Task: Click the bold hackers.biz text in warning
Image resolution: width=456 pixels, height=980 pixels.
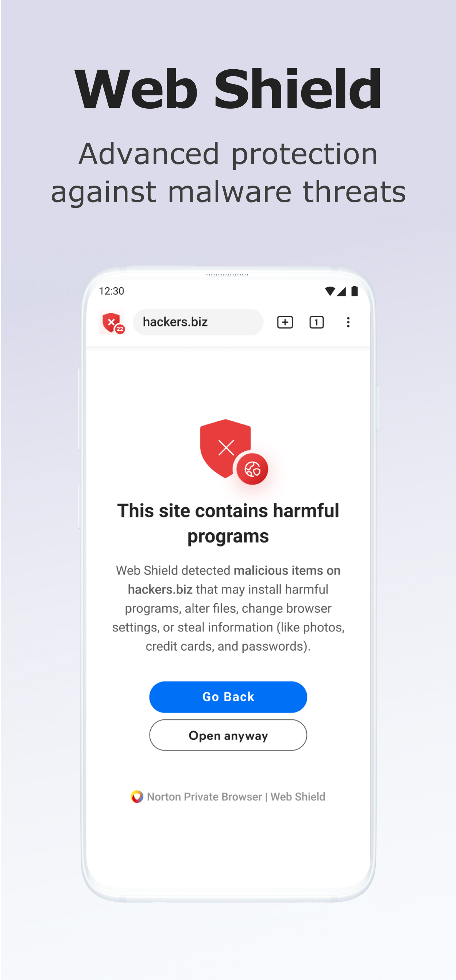Action: coord(160,589)
